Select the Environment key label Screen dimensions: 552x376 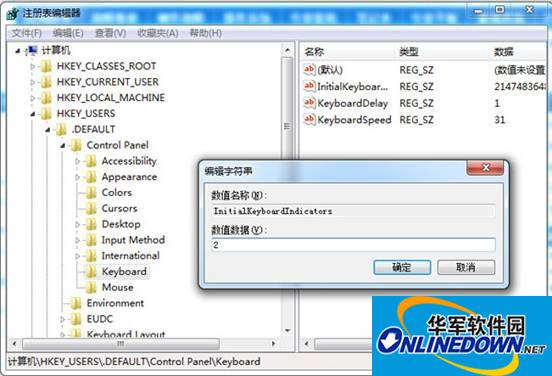(x=115, y=303)
